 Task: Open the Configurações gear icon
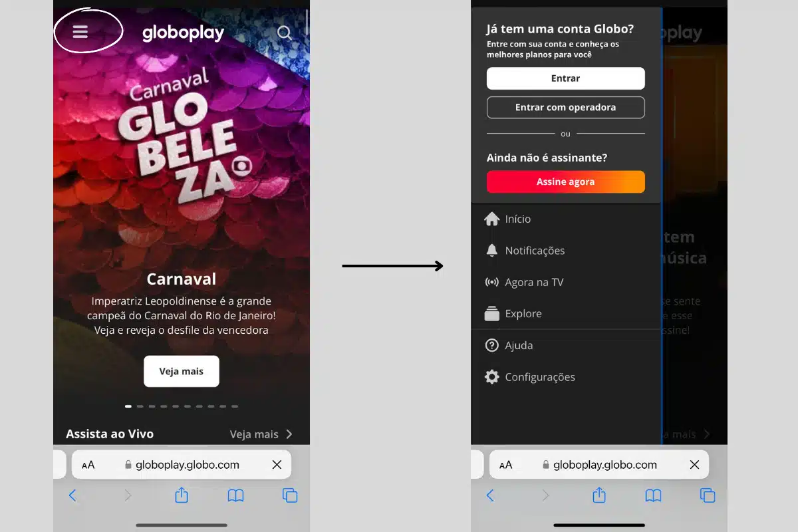coord(492,377)
